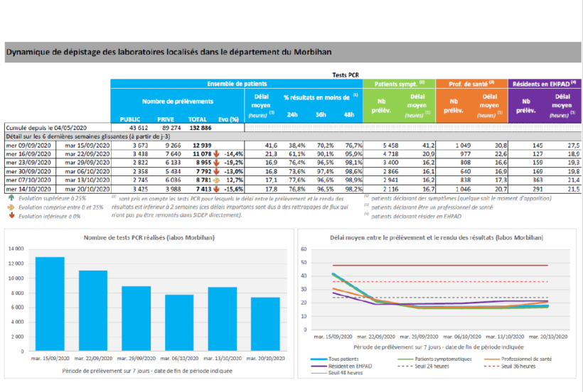Click the bar chart bar for mar. 29/09/2020
The width and height of the screenshot is (583, 392).
[136, 318]
